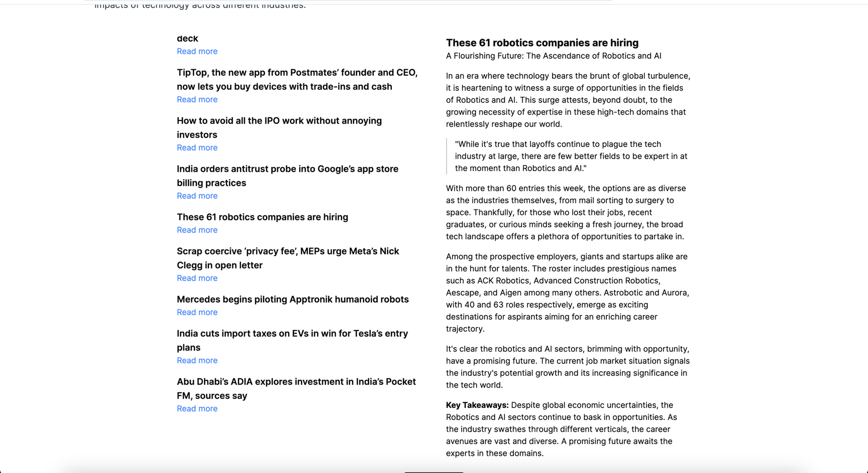Click the layoffs blockquote in the summary
The width and height of the screenshot is (868, 473).
coord(571,156)
